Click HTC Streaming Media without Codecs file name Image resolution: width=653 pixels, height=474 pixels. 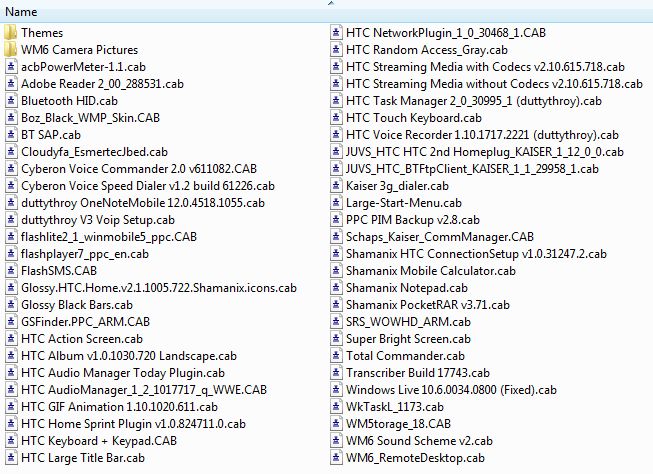(x=494, y=84)
